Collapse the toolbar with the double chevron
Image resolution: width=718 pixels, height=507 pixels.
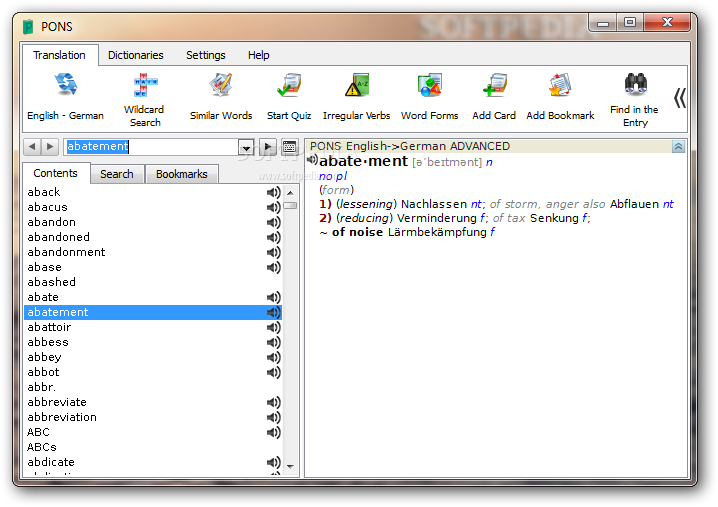point(680,98)
